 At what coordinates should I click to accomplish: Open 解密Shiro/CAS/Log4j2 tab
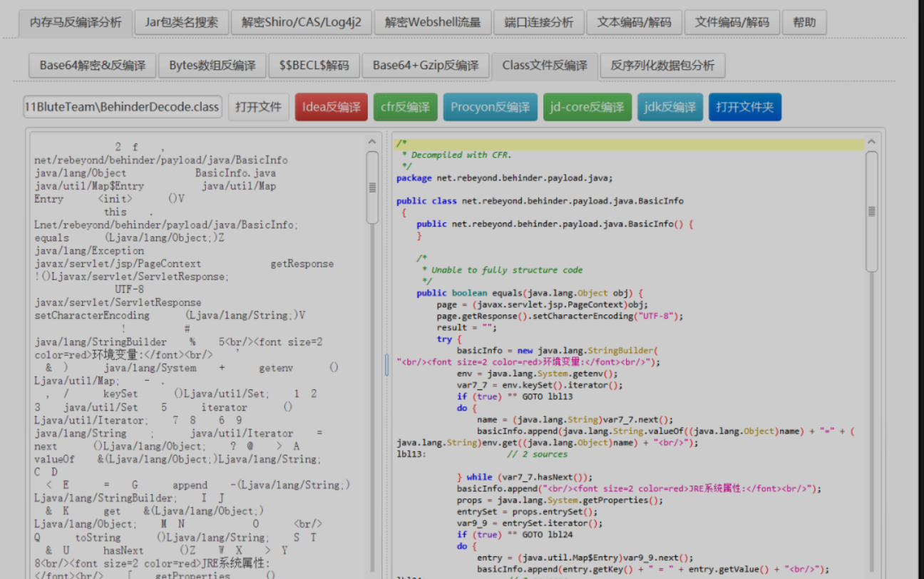[302, 22]
